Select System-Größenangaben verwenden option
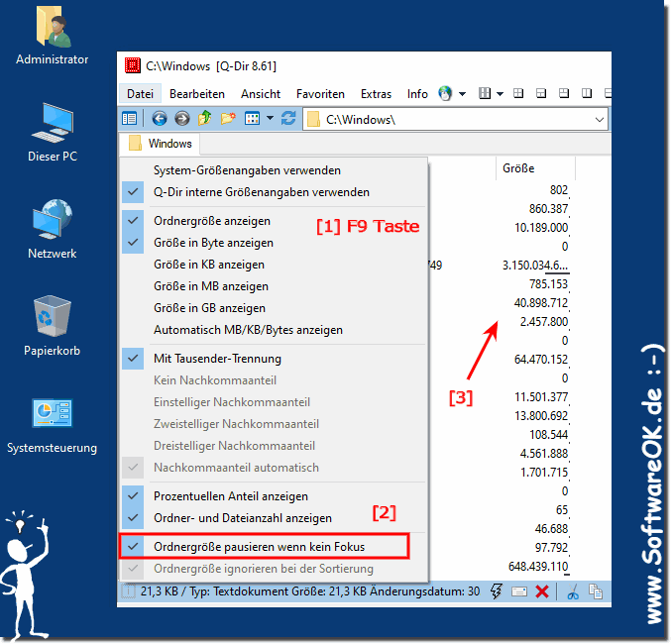This screenshot has width=671, height=644. (x=274, y=170)
